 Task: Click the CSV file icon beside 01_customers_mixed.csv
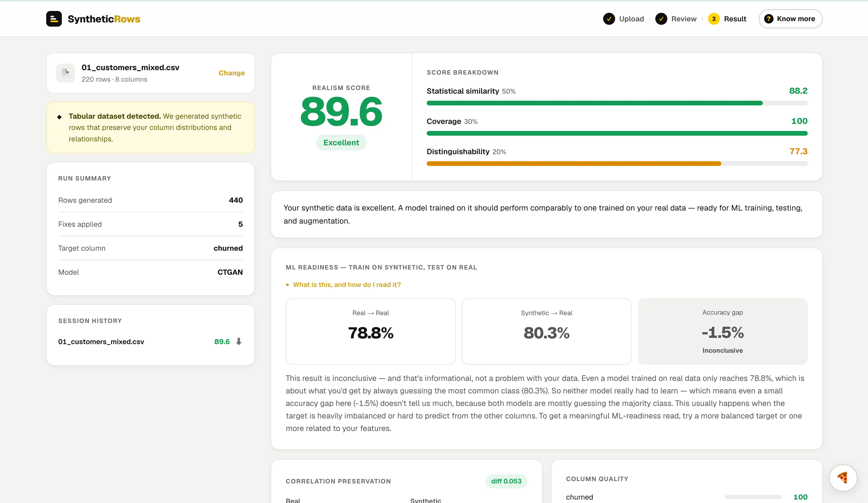(66, 73)
